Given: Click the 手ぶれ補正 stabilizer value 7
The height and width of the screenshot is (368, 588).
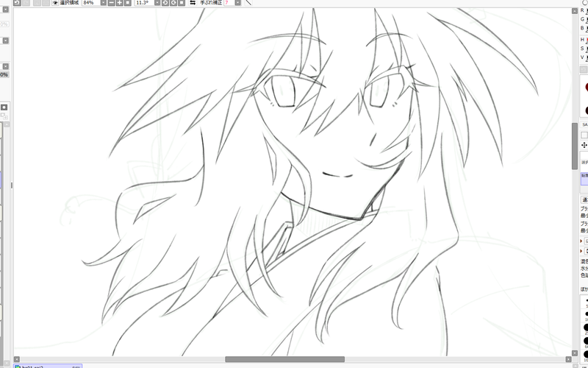Looking at the screenshot, I should 229,2.
